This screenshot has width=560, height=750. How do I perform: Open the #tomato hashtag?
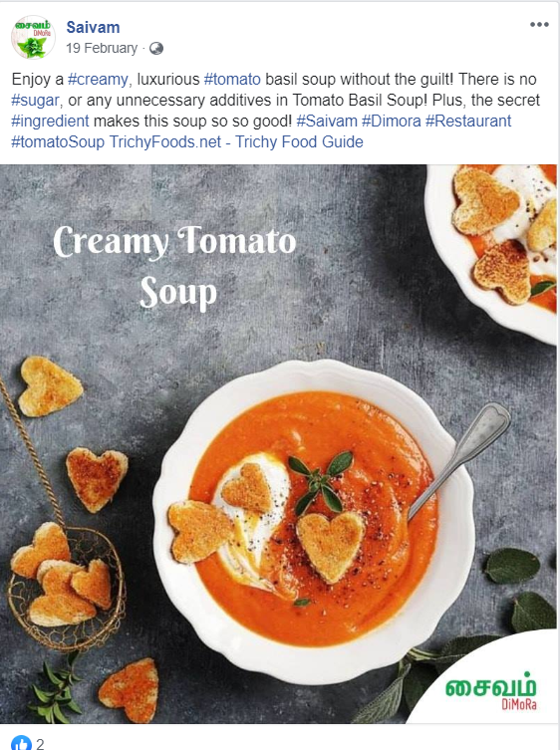pos(232,79)
